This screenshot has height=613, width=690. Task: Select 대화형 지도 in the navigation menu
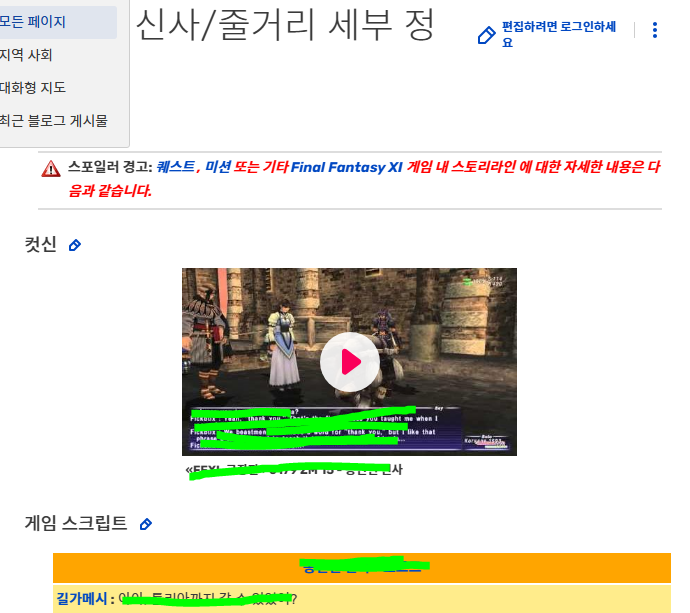pyautogui.click(x=33, y=88)
